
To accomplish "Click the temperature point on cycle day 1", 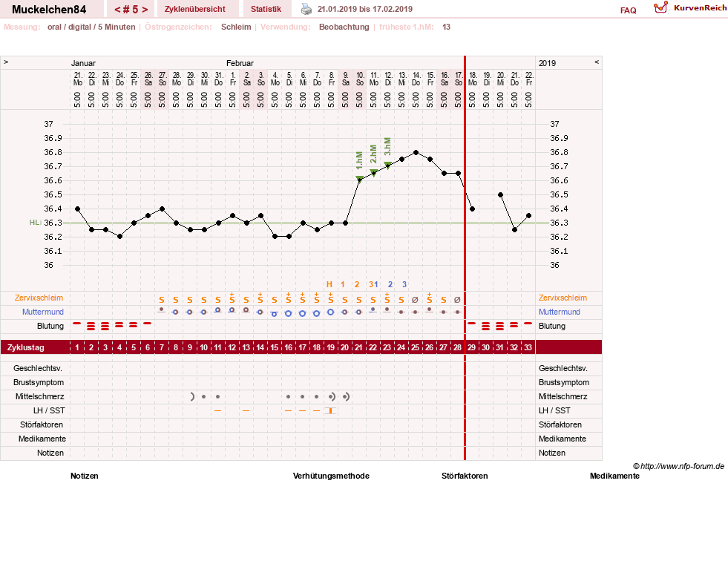I will (77, 209).
